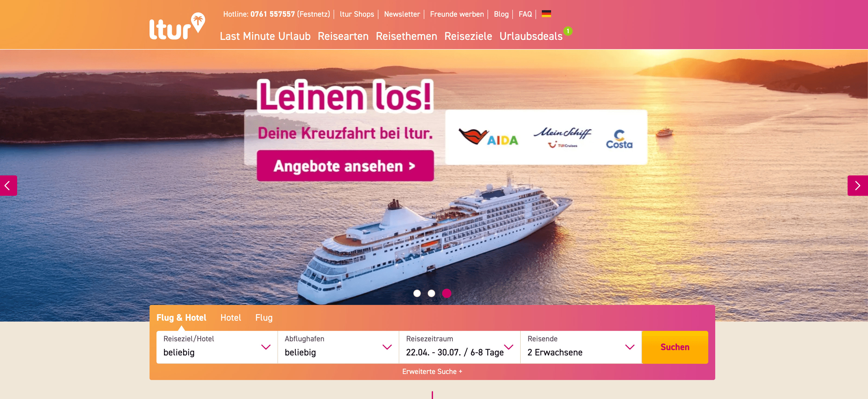Switch to the Hotel search tab

click(230, 317)
